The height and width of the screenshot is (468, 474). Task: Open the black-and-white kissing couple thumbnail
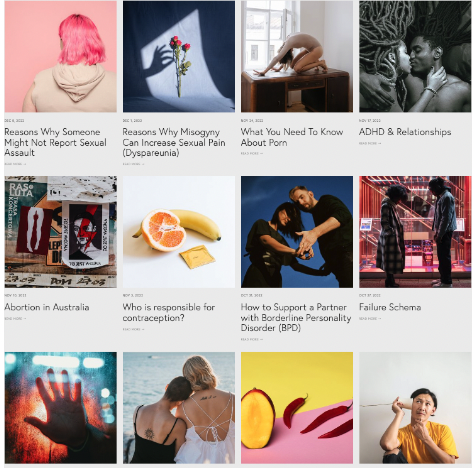click(x=415, y=56)
